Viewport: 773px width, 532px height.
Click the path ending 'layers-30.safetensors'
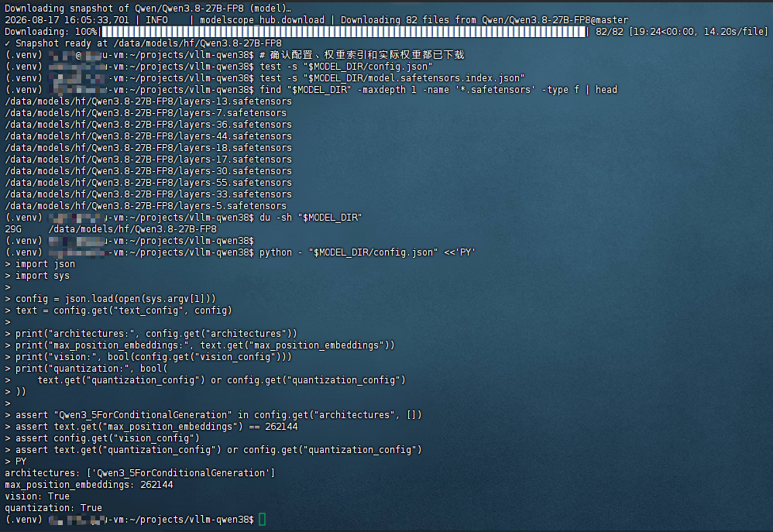149,171
